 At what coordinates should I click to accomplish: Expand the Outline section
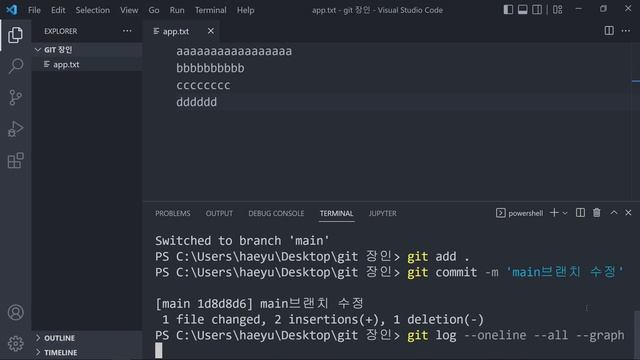pos(87,338)
